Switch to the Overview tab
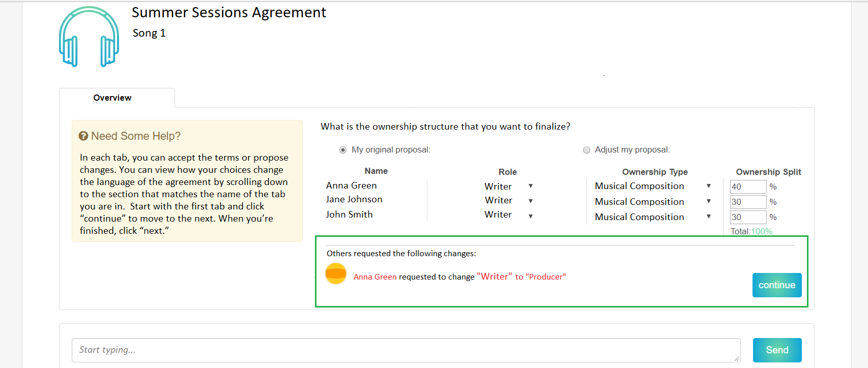868x368 pixels. pos(112,98)
